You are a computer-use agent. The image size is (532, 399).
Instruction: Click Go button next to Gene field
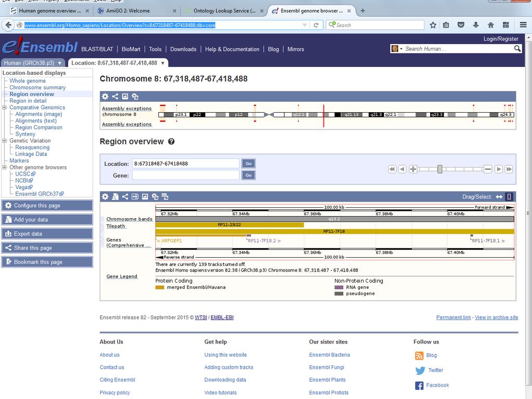pos(248,175)
